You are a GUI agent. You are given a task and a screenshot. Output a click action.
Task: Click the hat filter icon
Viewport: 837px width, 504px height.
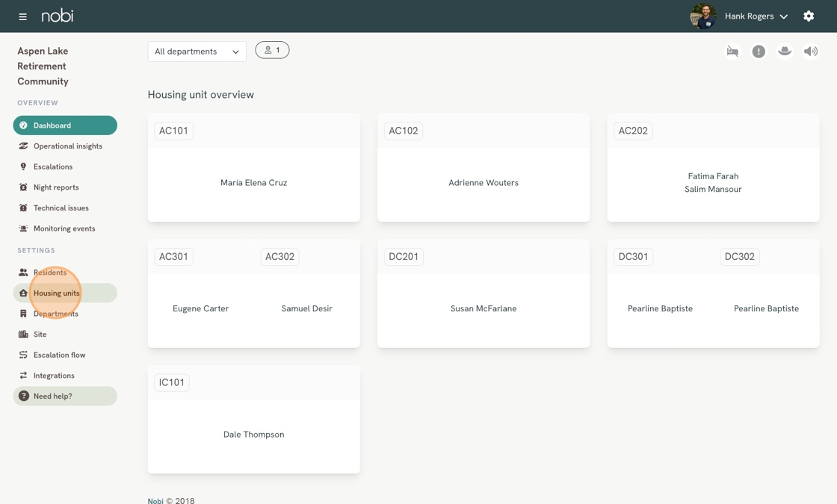pos(785,52)
